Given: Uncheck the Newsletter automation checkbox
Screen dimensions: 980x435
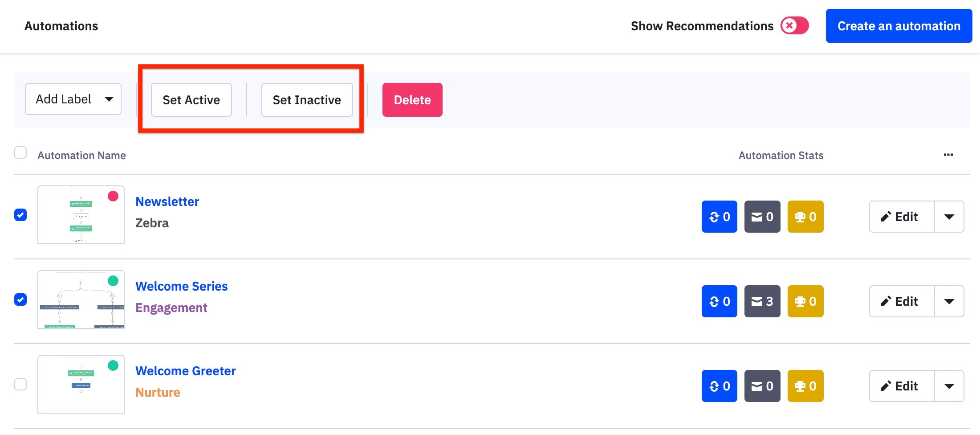Looking at the screenshot, I should [20, 215].
